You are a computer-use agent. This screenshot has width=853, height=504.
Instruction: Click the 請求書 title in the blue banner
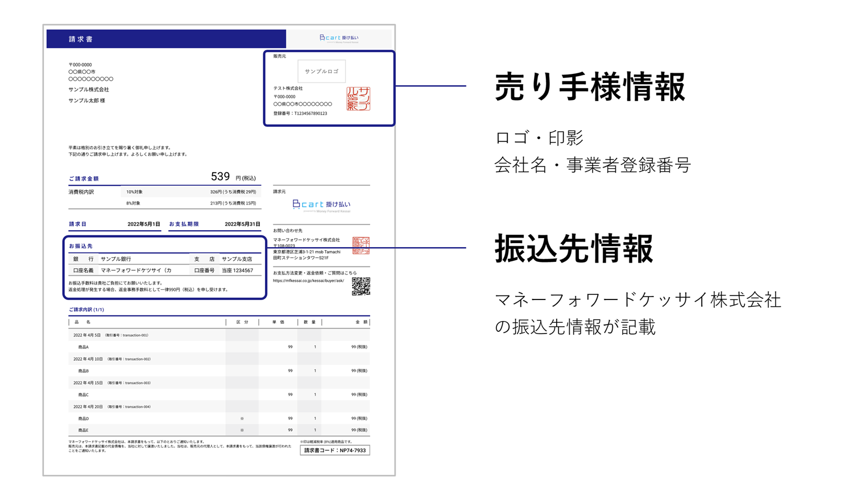coord(81,39)
